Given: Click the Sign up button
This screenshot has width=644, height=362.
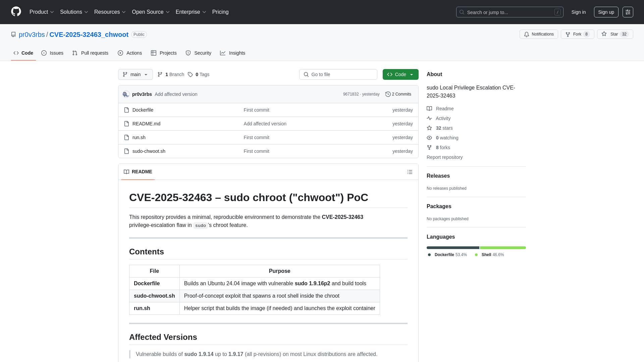Looking at the screenshot, I should pos(606,12).
